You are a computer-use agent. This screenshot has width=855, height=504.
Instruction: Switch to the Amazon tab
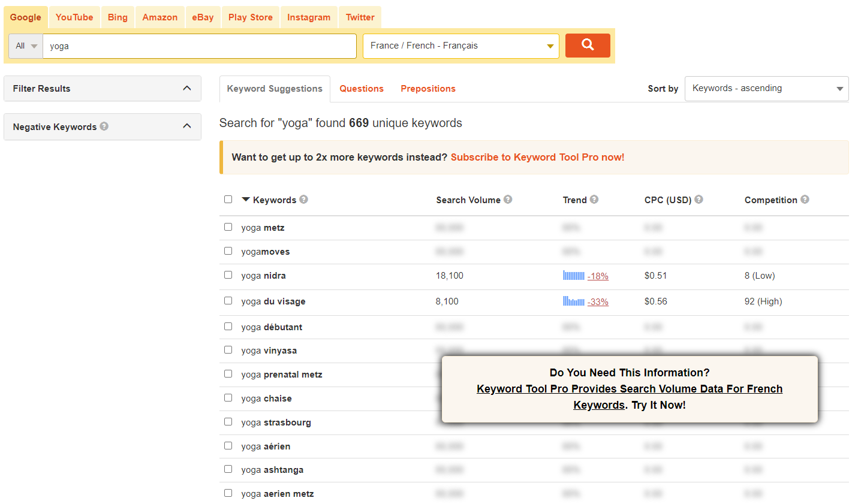[x=160, y=17]
